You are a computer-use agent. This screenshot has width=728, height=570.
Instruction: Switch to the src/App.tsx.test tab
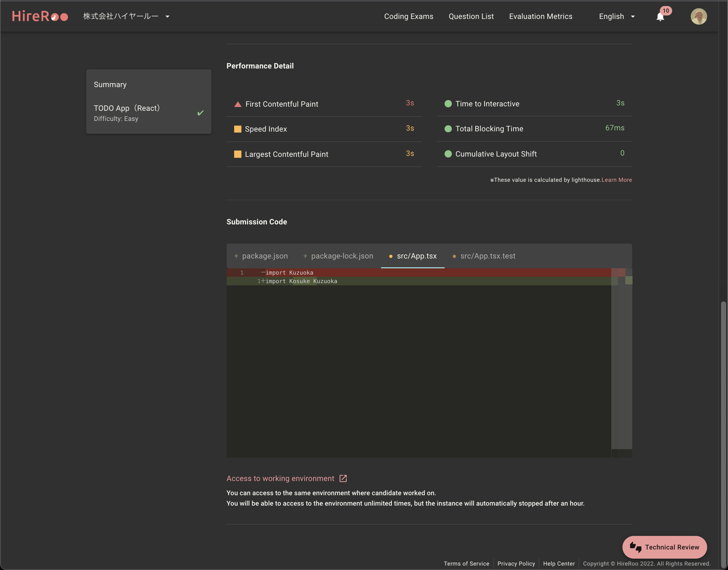pyautogui.click(x=487, y=256)
